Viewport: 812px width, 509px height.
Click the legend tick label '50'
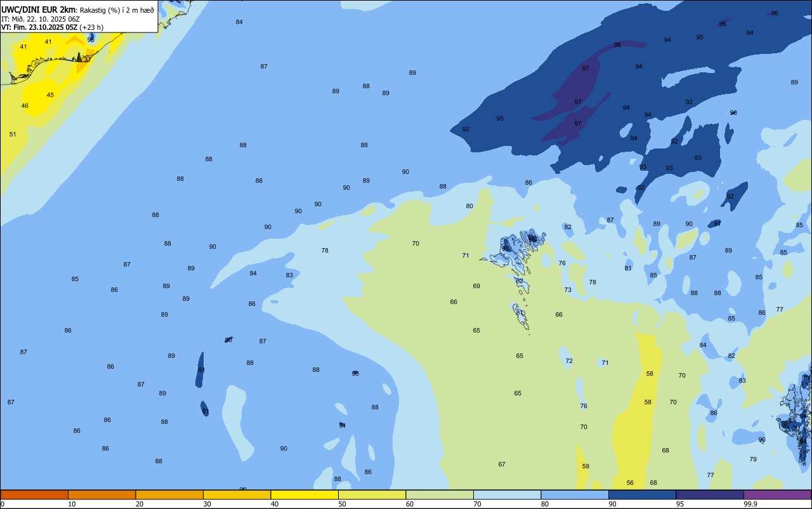click(342, 504)
